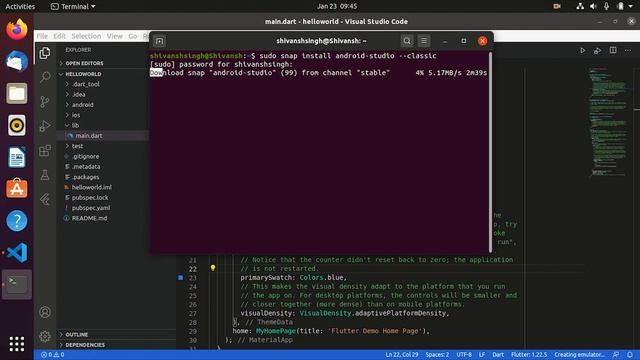Open Files manager from the dock

click(x=17, y=93)
